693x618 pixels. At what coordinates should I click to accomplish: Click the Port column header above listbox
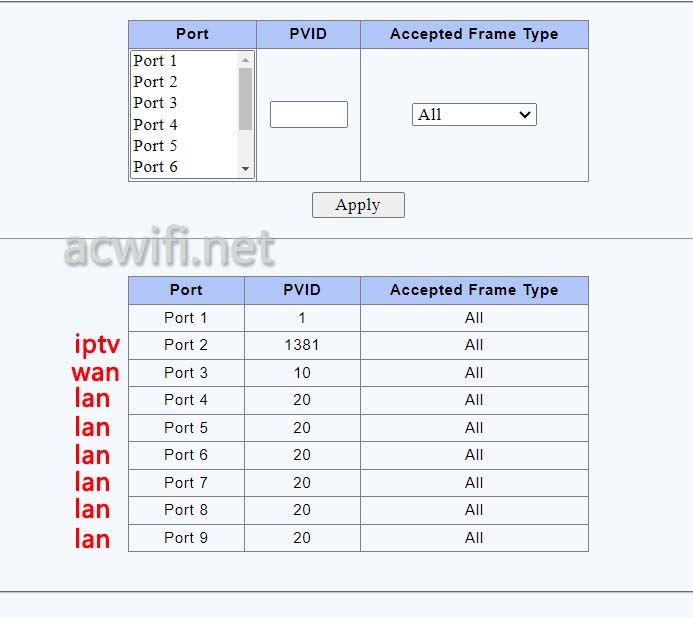tap(192, 34)
